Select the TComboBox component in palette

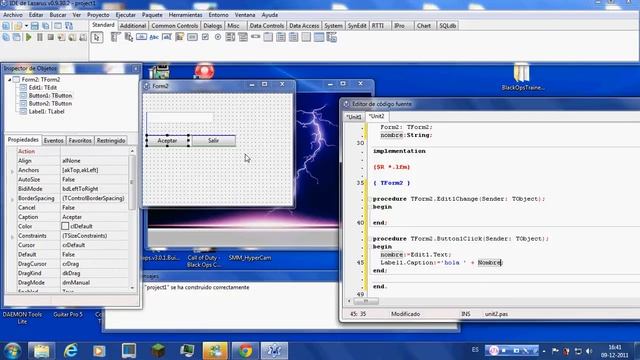pos(243,37)
